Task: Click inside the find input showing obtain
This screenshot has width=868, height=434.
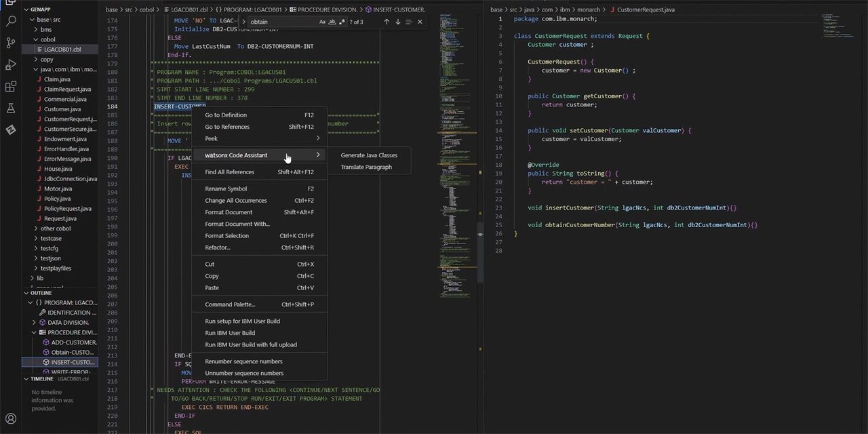Action: coord(271,22)
